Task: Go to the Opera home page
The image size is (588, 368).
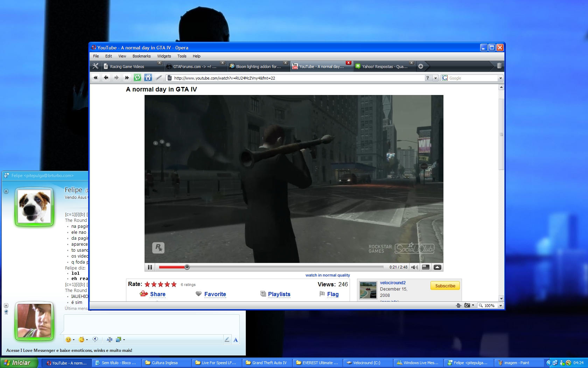Action: pyautogui.click(x=148, y=78)
